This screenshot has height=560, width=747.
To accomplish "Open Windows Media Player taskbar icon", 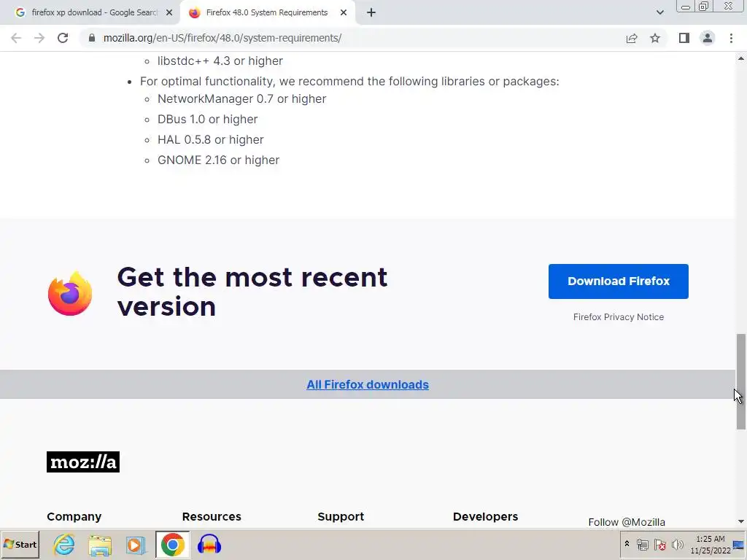I will tap(136, 545).
